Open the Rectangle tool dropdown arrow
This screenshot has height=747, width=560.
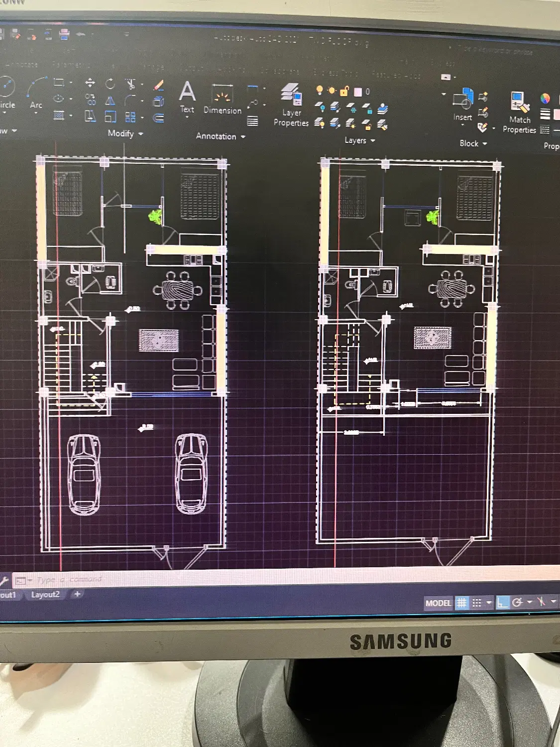71,83
